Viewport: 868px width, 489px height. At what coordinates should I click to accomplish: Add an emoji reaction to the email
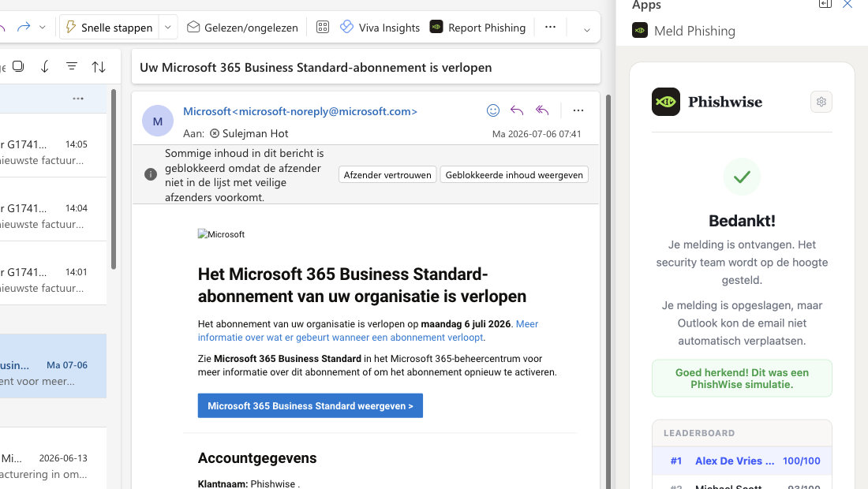point(492,110)
